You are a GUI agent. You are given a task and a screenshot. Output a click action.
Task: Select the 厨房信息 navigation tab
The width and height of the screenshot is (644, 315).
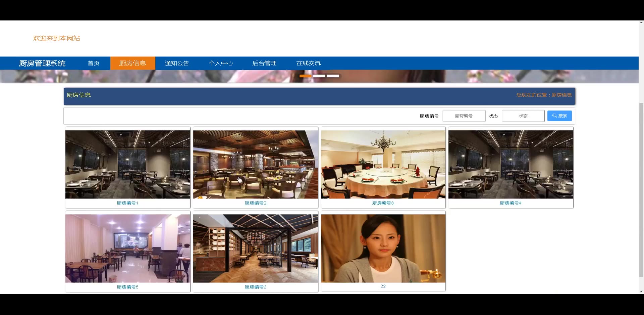[133, 63]
